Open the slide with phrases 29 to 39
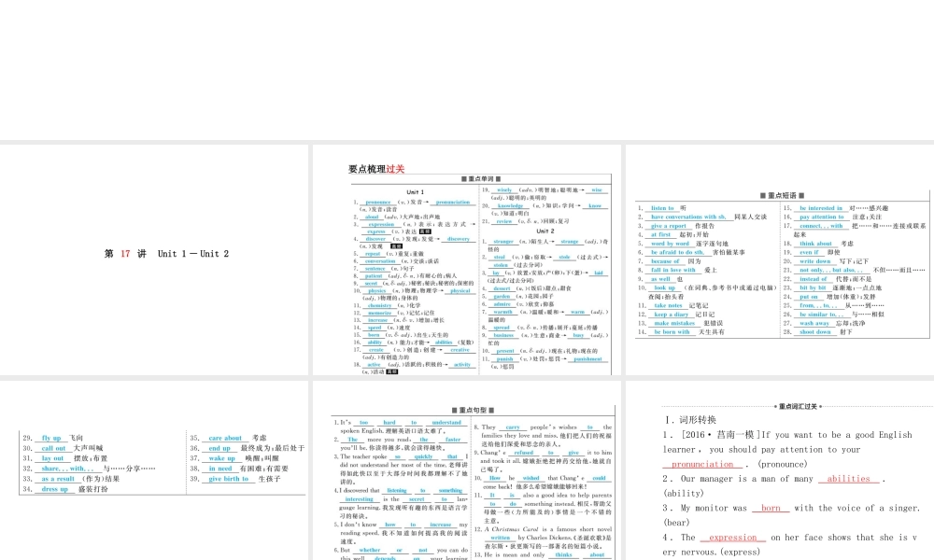Viewport: 934px width, 560px height. pyautogui.click(x=154, y=470)
